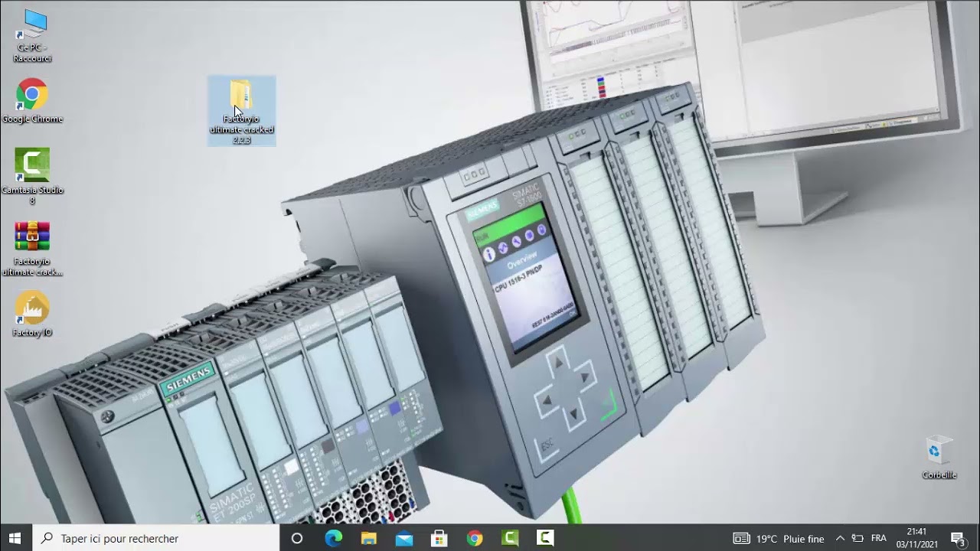Switch to Camtasia Recorder white taskbar icon
The width and height of the screenshot is (980, 551).
[545, 539]
